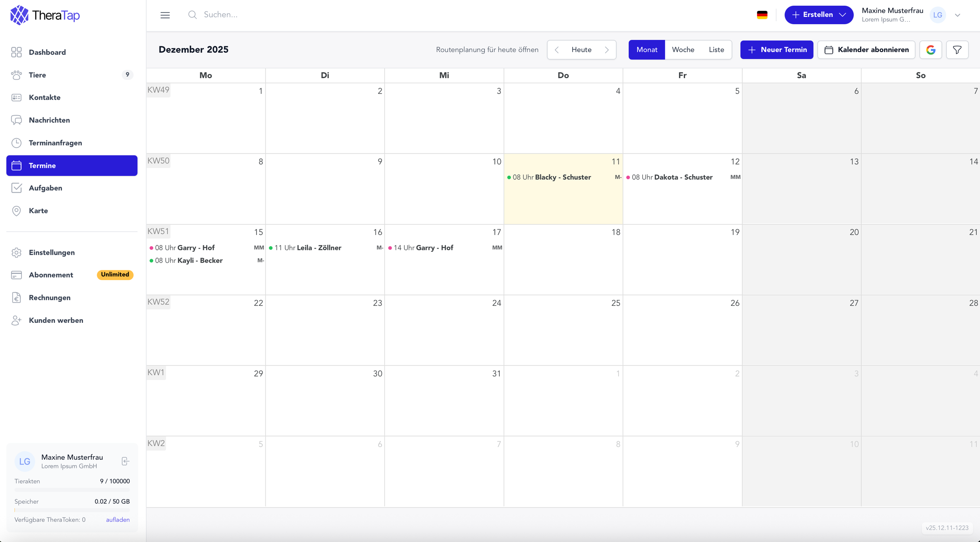Switch language using the German flag
The width and height of the screenshot is (980, 542).
coord(762,15)
